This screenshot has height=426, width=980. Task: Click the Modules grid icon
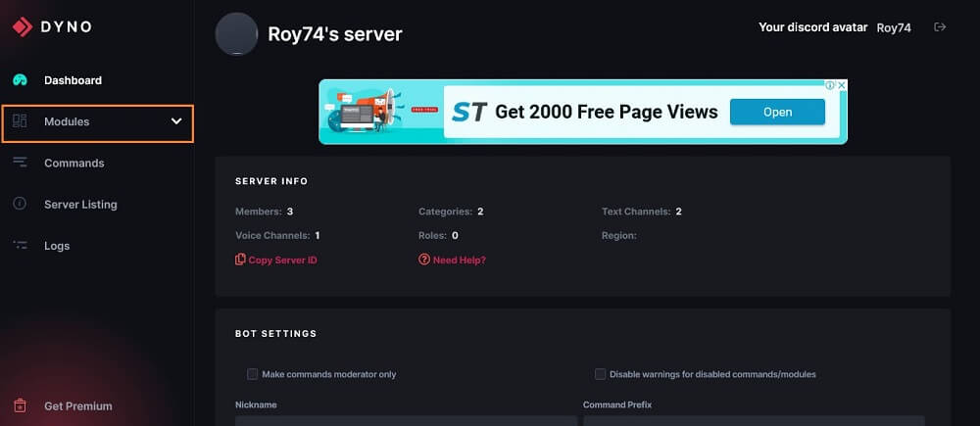point(20,121)
